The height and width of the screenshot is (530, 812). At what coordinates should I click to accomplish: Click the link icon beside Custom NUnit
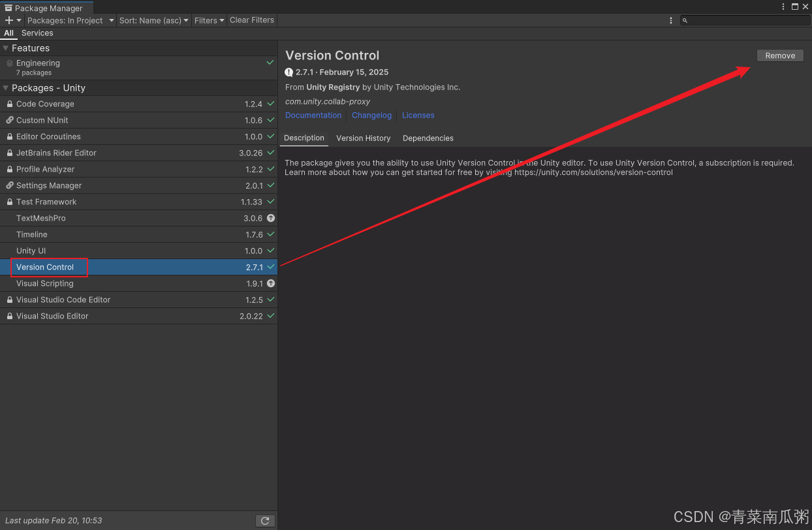point(10,120)
